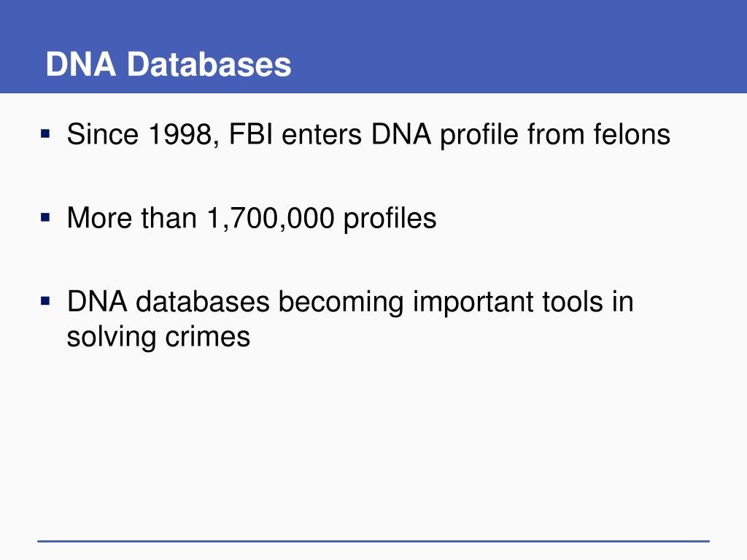The height and width of the screenshot is (560, 747).
Task: Click "More than" in second bullet
Action: (x=132, y=218)
